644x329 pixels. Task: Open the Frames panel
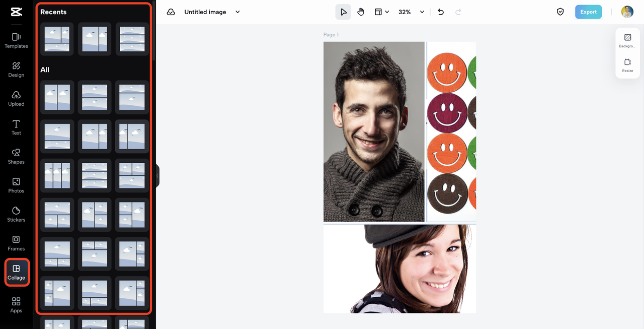point(16,243)
